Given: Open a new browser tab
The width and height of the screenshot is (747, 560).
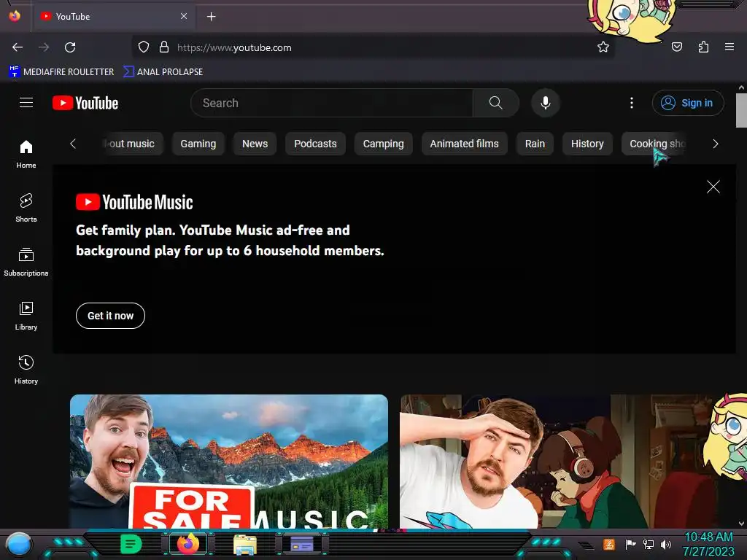Looking at the screenshot, I should pos(212,17).
